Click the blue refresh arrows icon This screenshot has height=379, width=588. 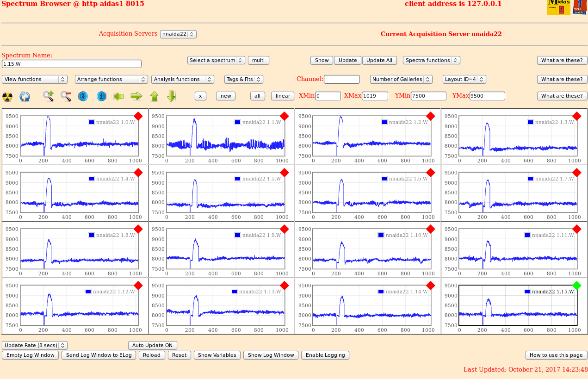[25, 96]
